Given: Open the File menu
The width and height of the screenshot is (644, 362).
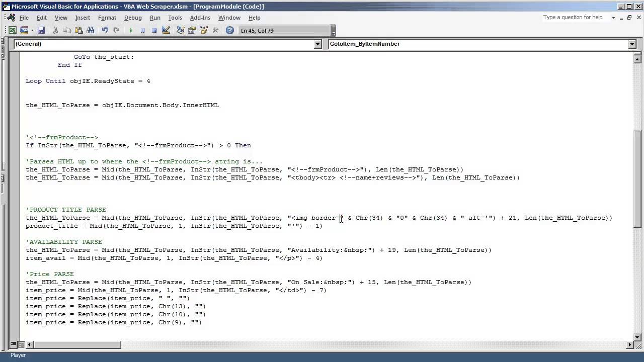Looking at the screenshot, I should (24, 18).
